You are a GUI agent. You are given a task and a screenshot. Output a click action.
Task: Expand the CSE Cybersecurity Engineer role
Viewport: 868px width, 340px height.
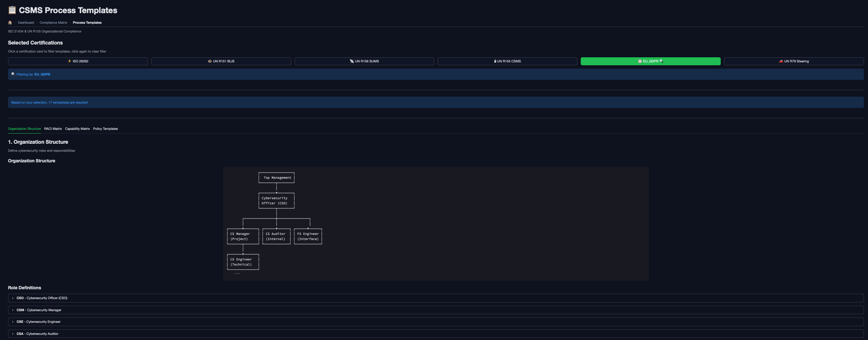(38, 322)
